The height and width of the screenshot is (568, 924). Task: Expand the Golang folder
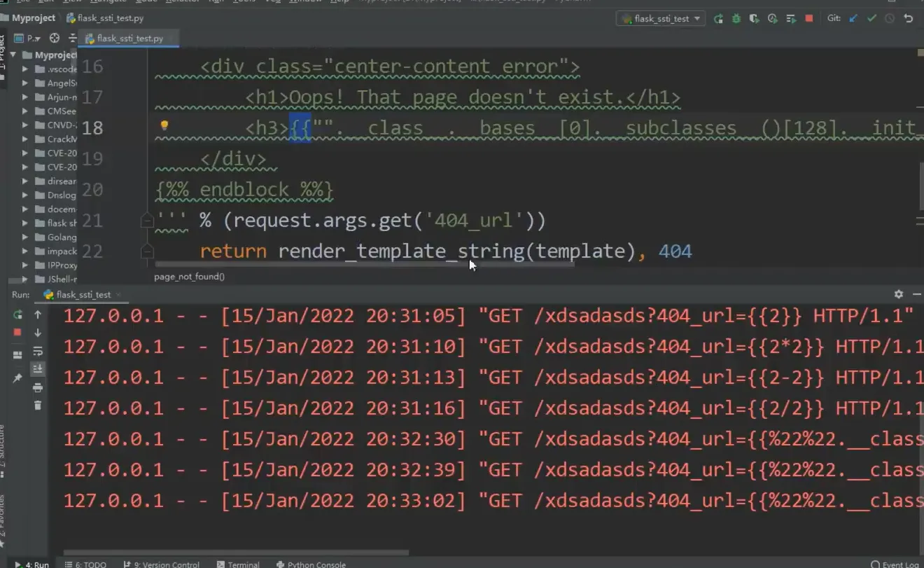pos(25,237)
